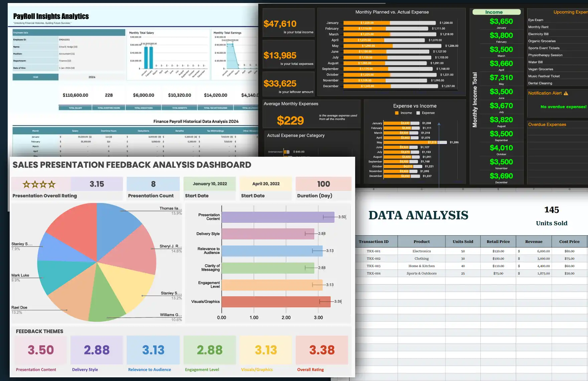Select the Eye Exam entry under Upcoming Expenses
588x381 pixels.
pyautogui.click(x=535, y=20)
